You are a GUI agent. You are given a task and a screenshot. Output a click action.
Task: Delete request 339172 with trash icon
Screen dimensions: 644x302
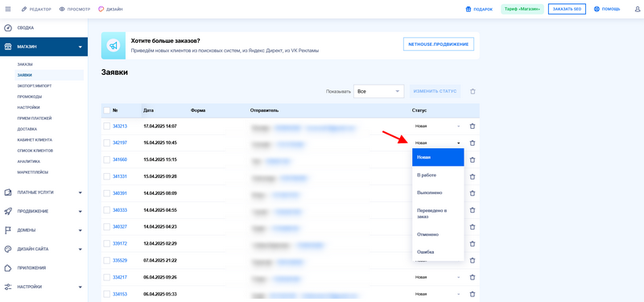(473, 244)
